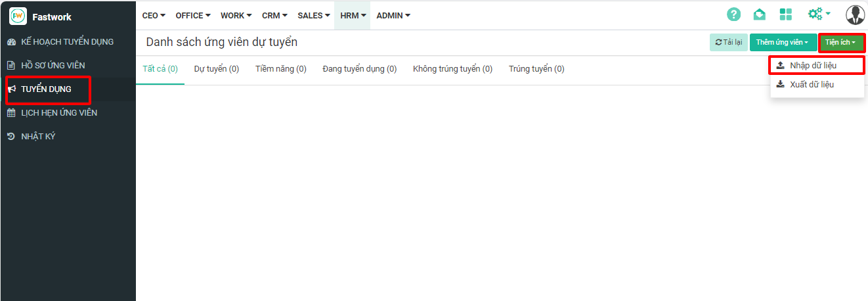This screenshot has width=868, height=301.
Task: Go to Tuyển dụng sidebar section
Action: 46,89
